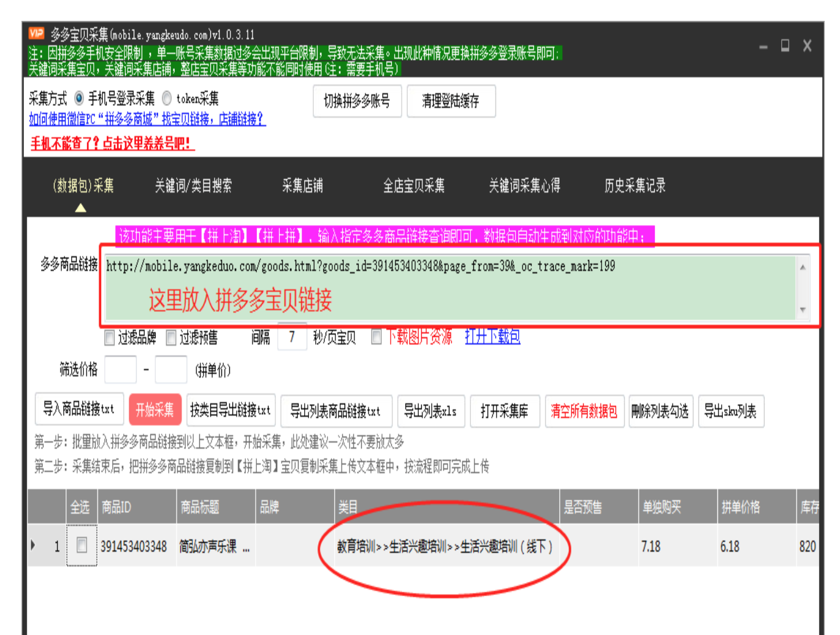Click the 间隔 seconds input field
840x635 pixels.
pyautogui.click(x=292, y=337)
